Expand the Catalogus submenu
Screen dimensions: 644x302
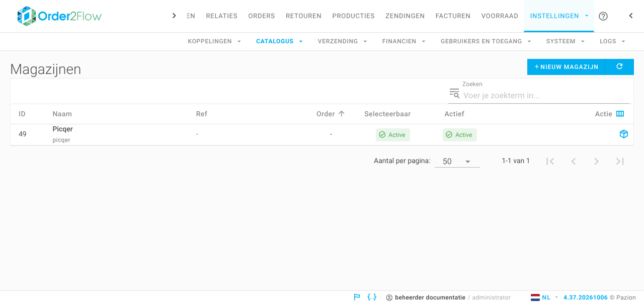click(x=280, y=41)
